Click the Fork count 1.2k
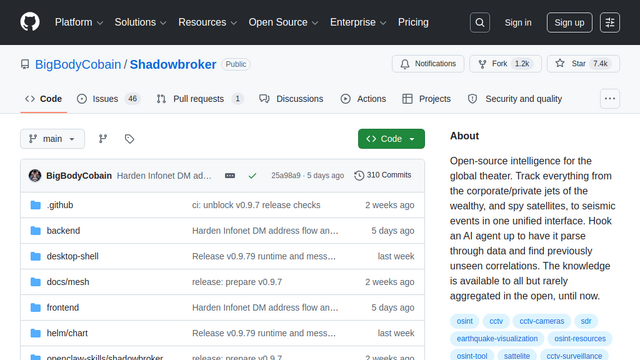The height and width of the screenshot is (360, 640). pyautogui.click(x=522, y=64)
